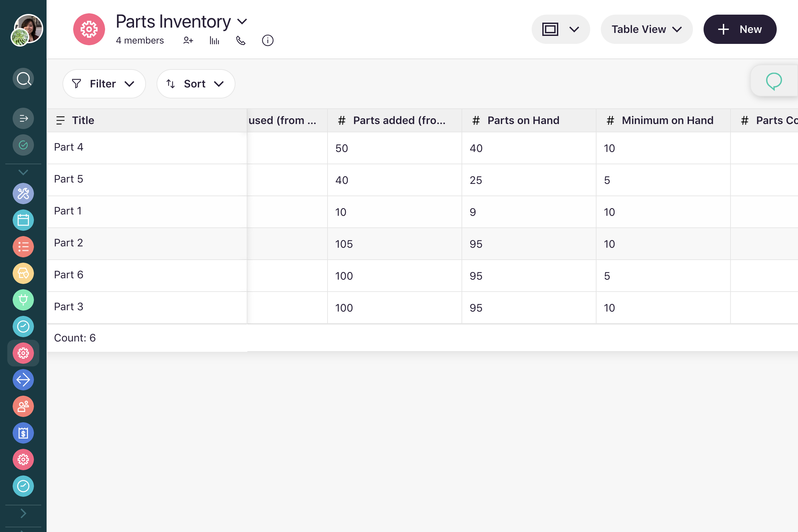
Task: Click the Minimum on Hand column header
Action: (663, 120)
